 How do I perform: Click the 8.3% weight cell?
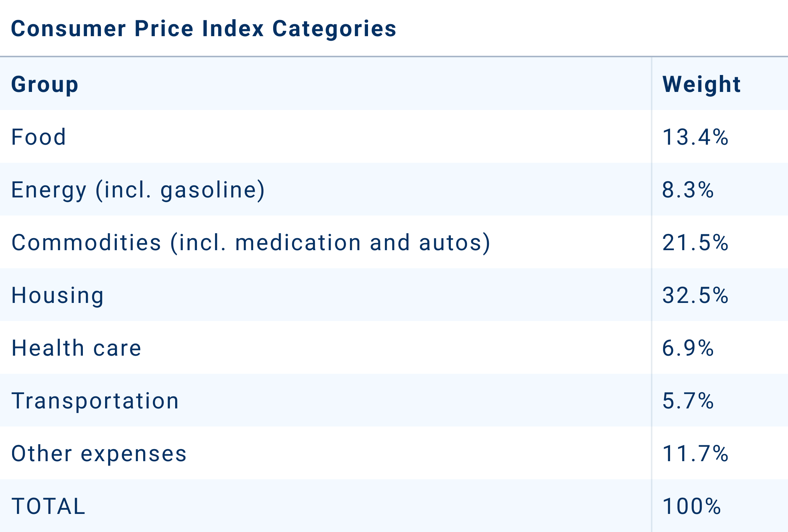point(688,190)
